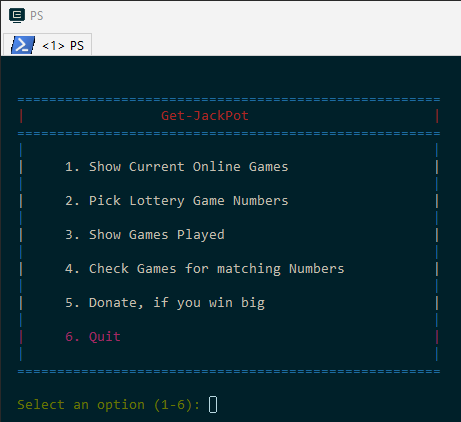Click the ConEmu window icon in title bar
The image size is (461, 422).
(17, 16)
